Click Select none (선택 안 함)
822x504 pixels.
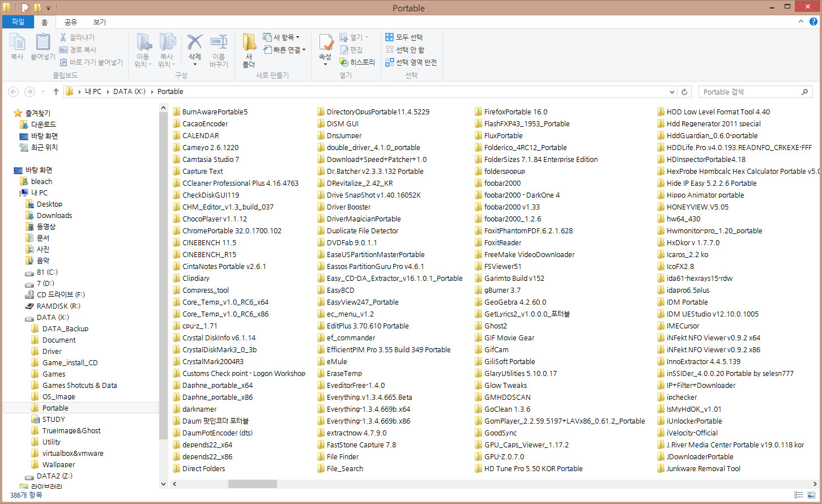click(405, 50)
